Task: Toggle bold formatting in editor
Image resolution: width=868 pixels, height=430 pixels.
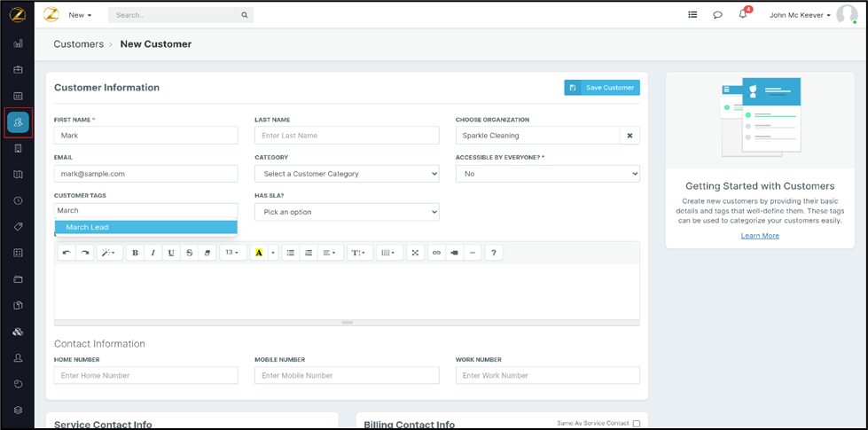Action: click(x=135, y=253)
